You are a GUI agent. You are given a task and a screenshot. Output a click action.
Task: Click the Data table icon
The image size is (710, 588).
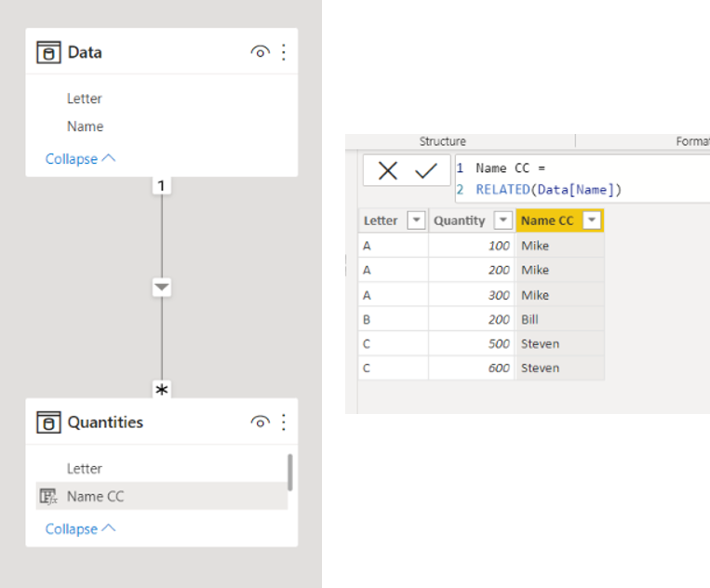[48, 52]
